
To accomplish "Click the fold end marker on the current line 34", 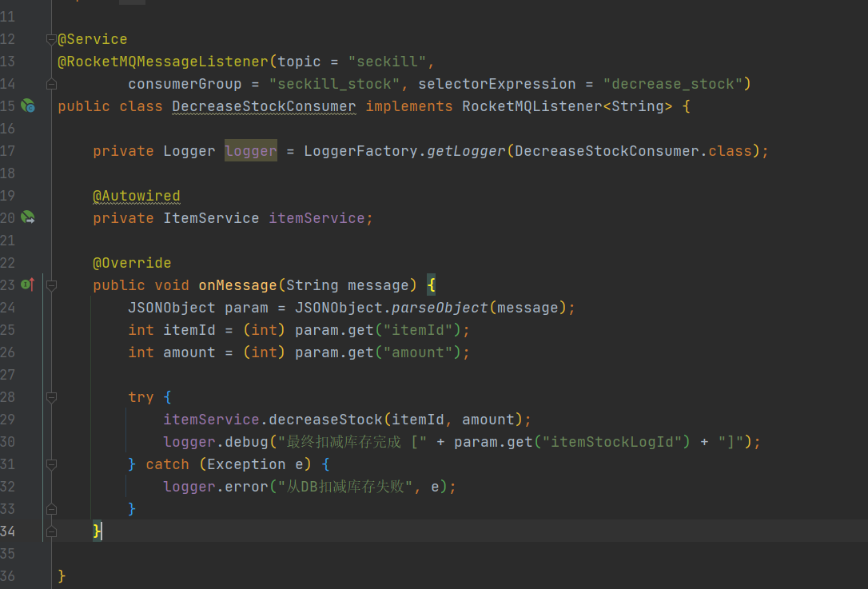I will point(51,531).
